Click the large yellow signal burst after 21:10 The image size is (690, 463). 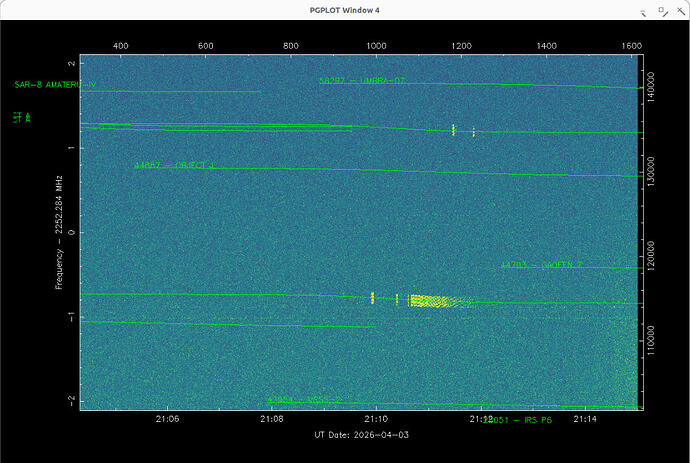440,301
